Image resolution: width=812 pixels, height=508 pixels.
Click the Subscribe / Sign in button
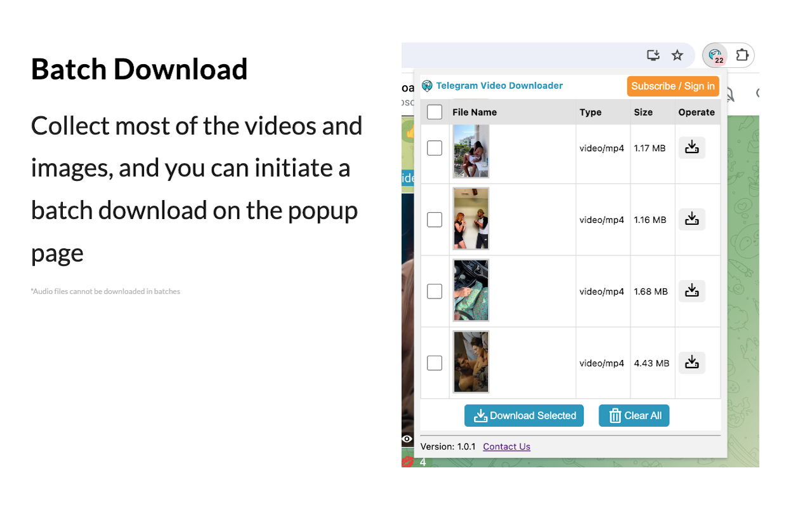(x=673, y=86)
